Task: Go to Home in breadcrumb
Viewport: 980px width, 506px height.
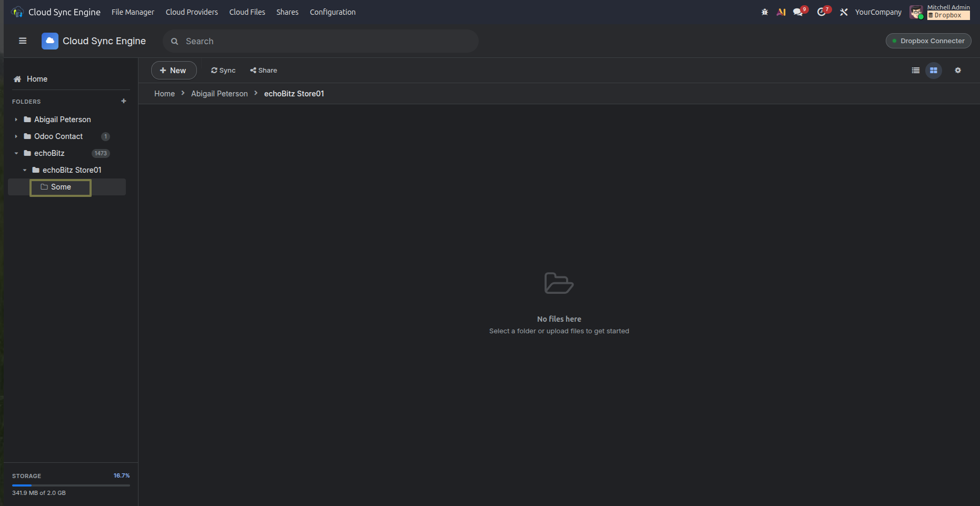Action: point(164,94)
